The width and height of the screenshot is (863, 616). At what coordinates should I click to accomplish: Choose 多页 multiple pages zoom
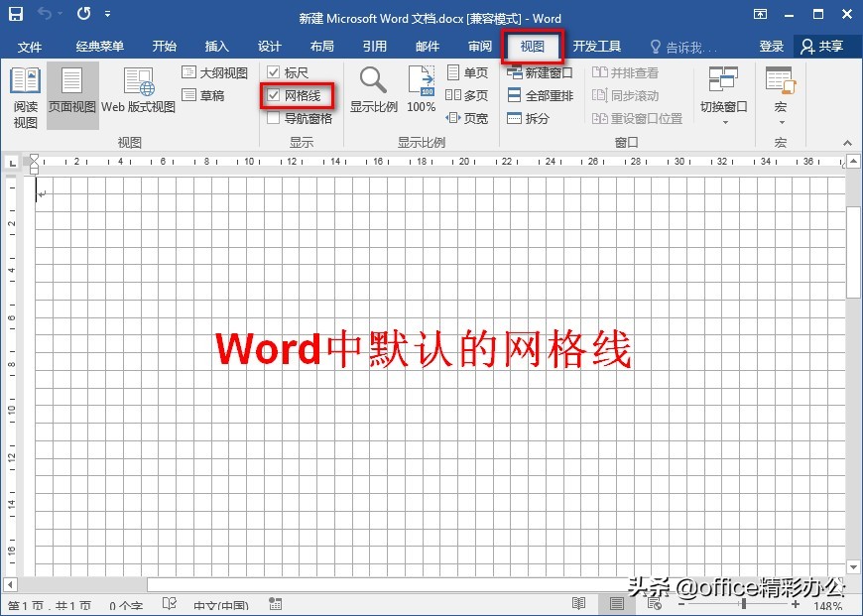[467, 96]
